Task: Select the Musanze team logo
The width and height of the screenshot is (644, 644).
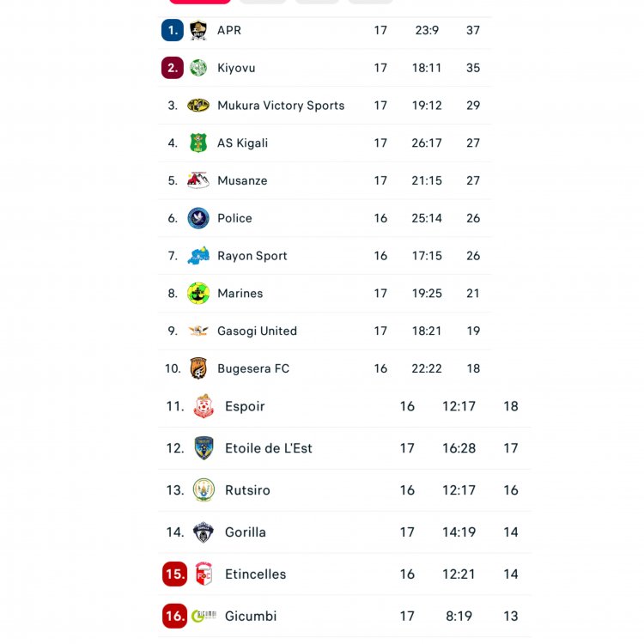Action: 198,180
